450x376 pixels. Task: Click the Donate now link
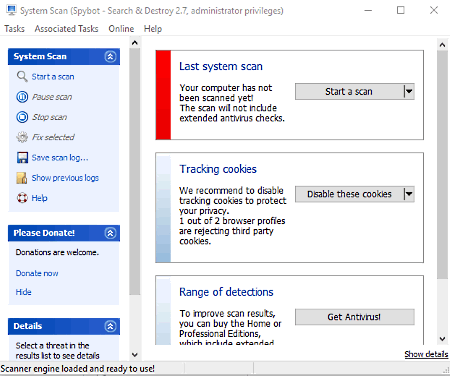tap(37, 273)
